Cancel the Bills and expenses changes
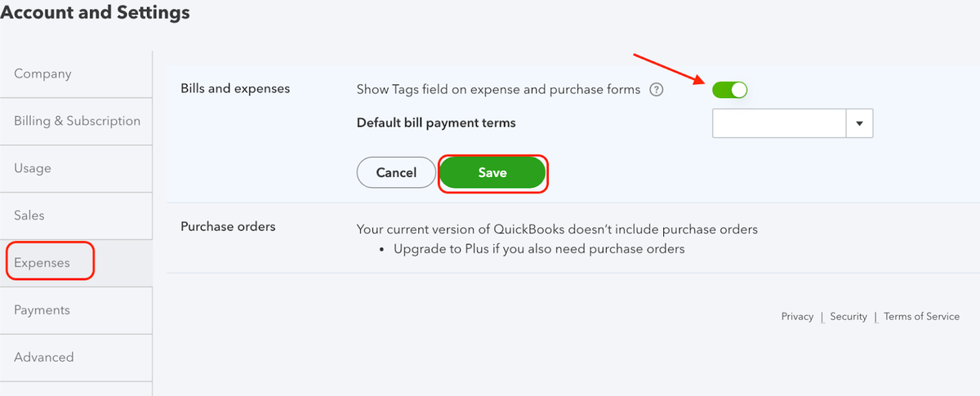Viewport: 980px width, 396px height. coord(396,173)
